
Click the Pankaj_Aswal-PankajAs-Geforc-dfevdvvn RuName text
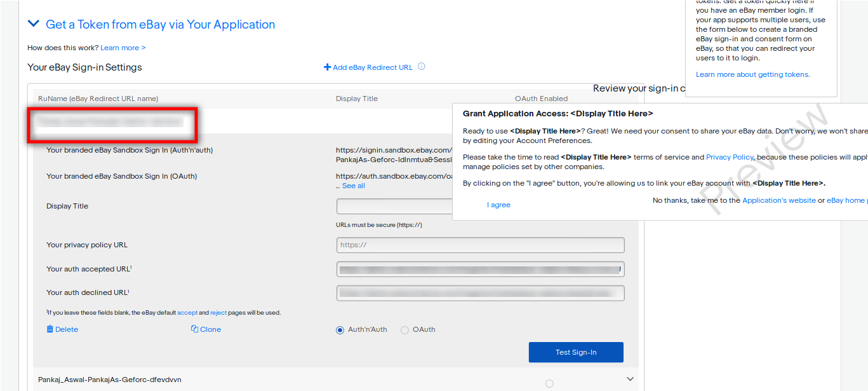(x=110, y=380)
